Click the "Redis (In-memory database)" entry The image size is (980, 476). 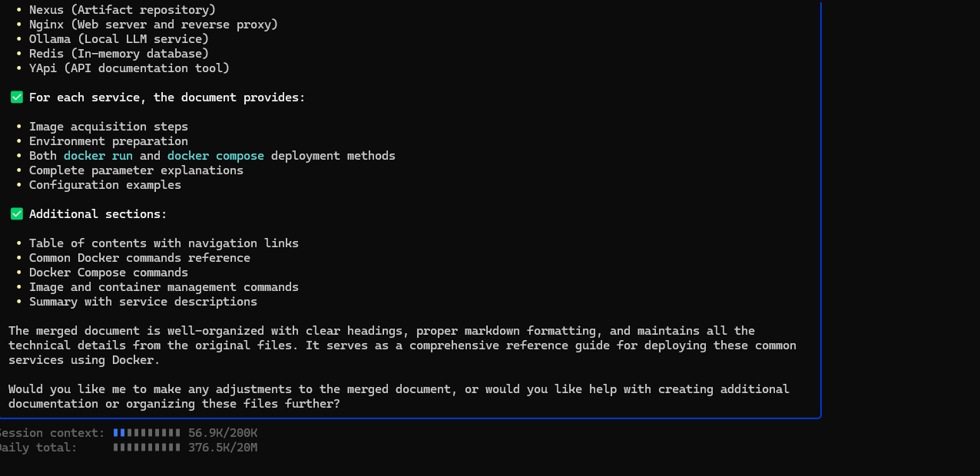pyautogui.click(x=118, y=54)
